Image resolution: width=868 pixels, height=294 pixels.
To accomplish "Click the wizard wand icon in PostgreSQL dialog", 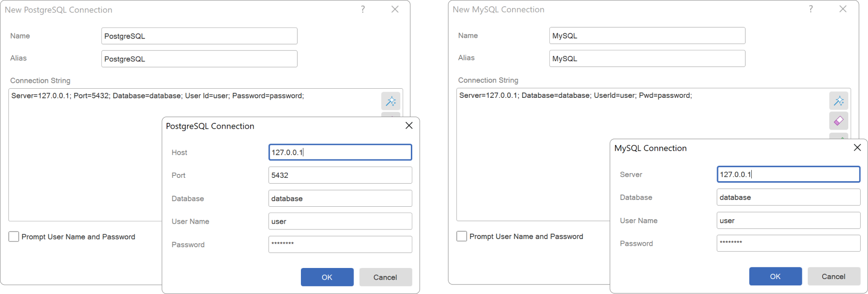I will pyautogui.click(x=391, y=101).
